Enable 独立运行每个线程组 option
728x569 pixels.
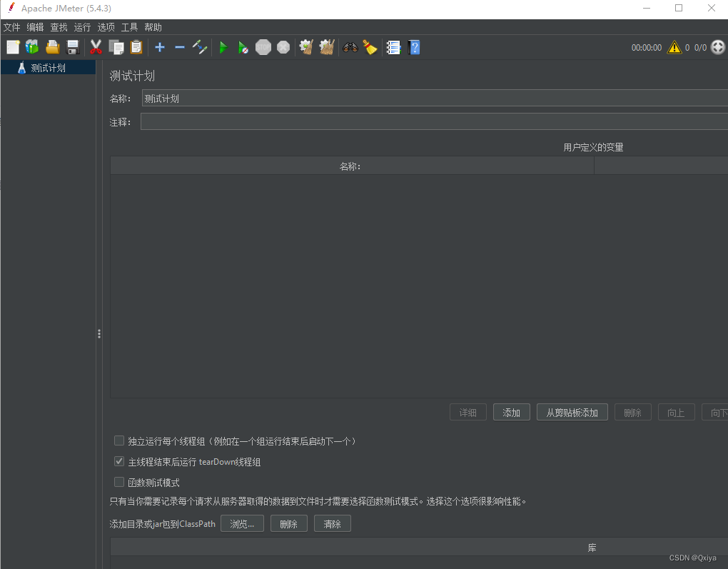click(x=119, y=440)
